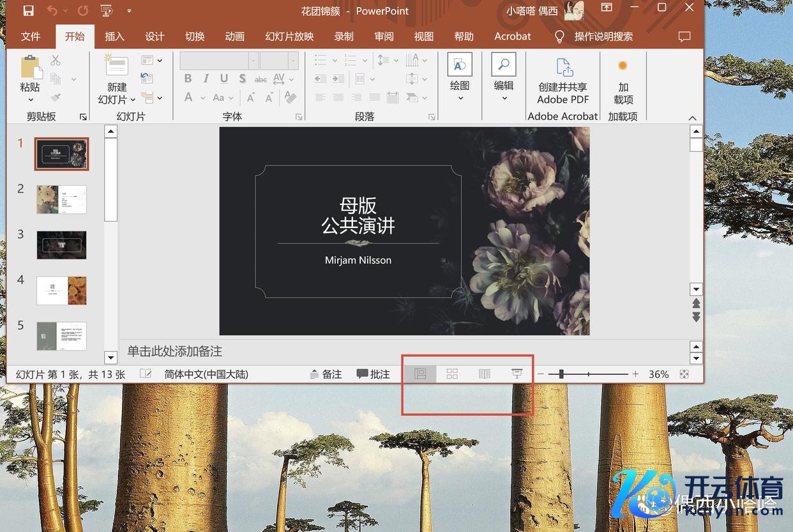Image resolution: width=793 pixels, height=532 pixels.
Task: Select slide 3 thumbnail
Action: click(x=61, y=245)
